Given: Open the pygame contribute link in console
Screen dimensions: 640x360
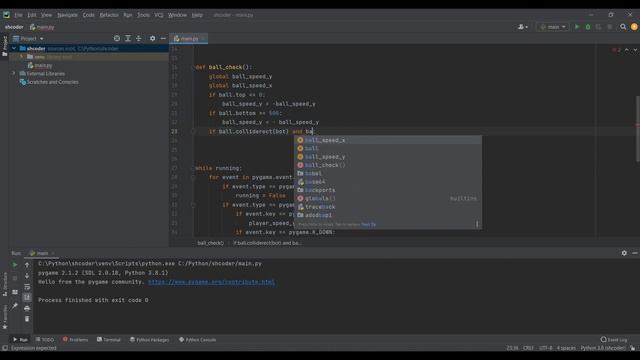Looking at the screenshot, I should click(211, 282).
